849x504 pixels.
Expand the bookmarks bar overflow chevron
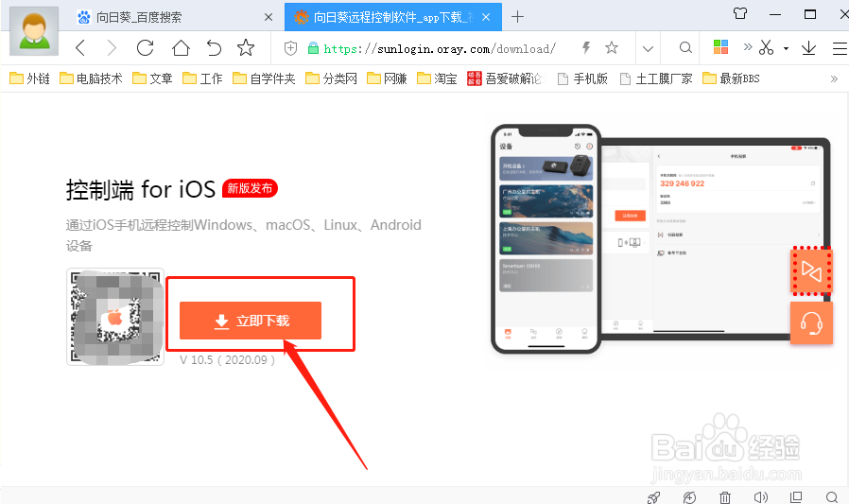[x=834, y=79]
